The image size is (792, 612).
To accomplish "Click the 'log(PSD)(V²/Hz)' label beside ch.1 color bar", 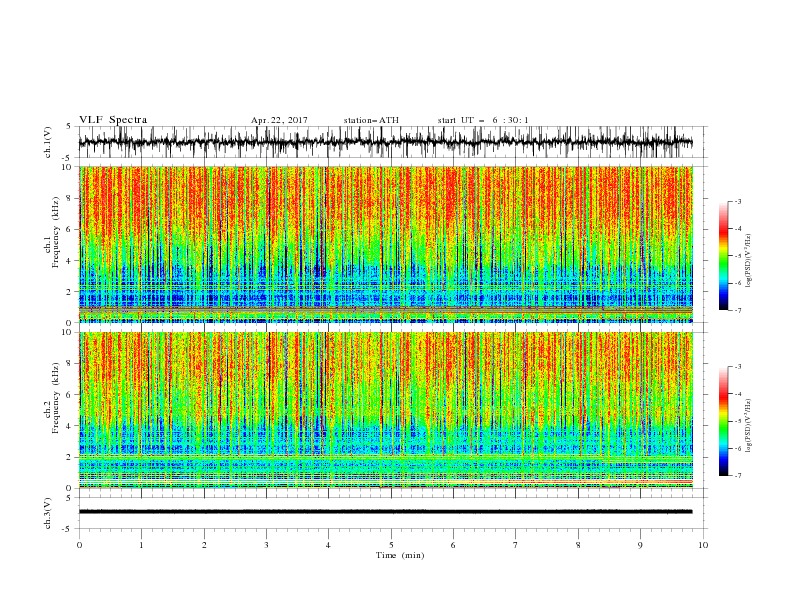I will point(748,261).
